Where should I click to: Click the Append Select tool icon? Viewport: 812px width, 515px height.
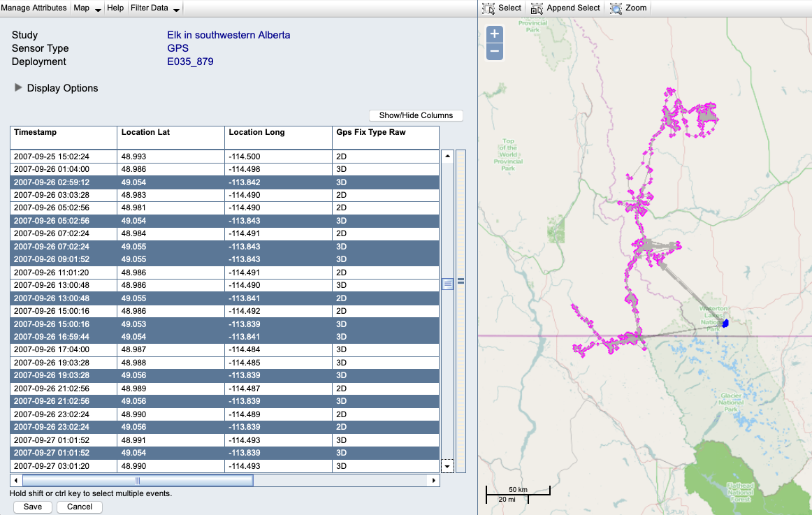[x=537, y=8]
